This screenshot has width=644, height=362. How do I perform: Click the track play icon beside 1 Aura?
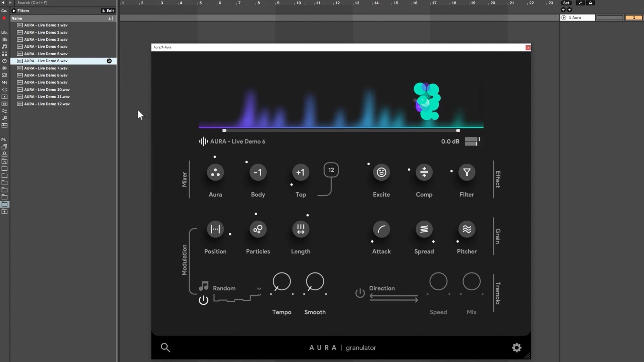tap(563, 18)
